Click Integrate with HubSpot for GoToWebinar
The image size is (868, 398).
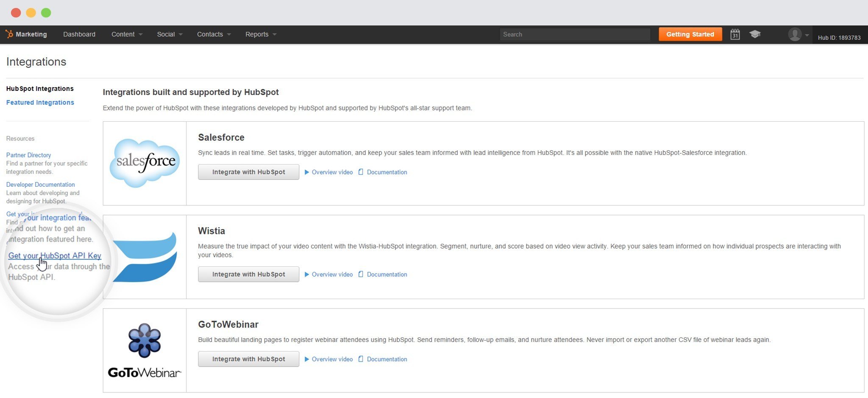point(248,359)
